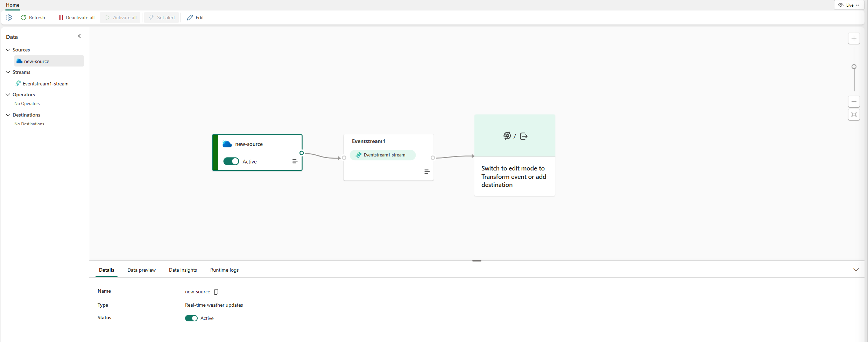Click the Refresh button

point(33,18)
